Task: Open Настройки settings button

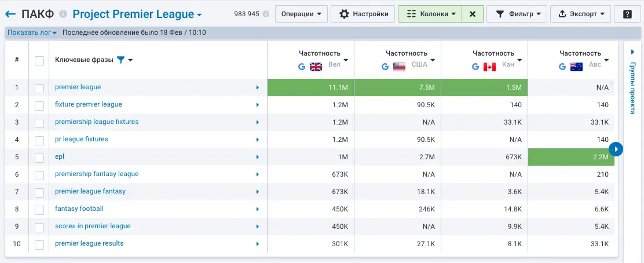Action: pos(363,14)
